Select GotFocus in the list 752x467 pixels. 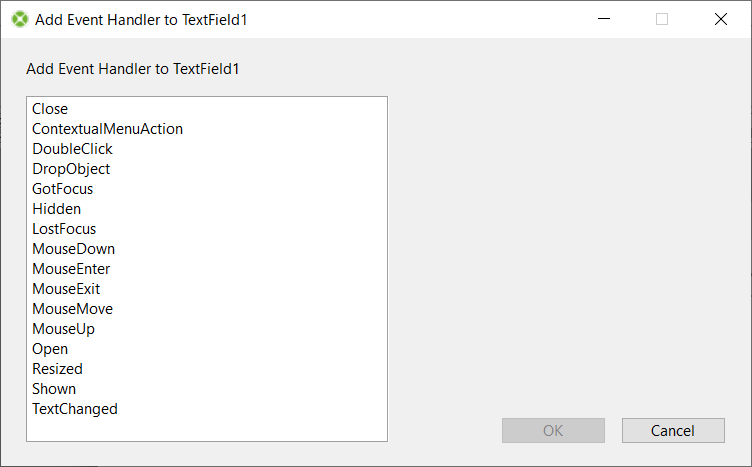62,189
